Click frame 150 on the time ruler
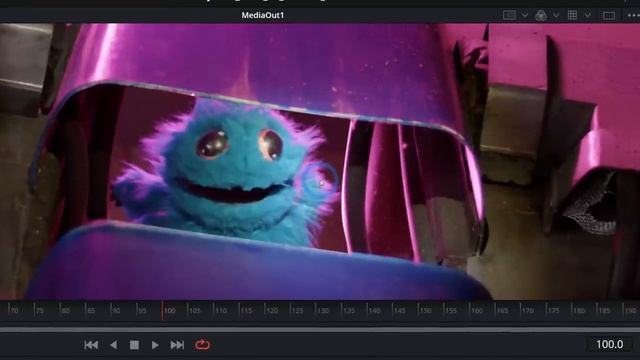 point(425,311)
